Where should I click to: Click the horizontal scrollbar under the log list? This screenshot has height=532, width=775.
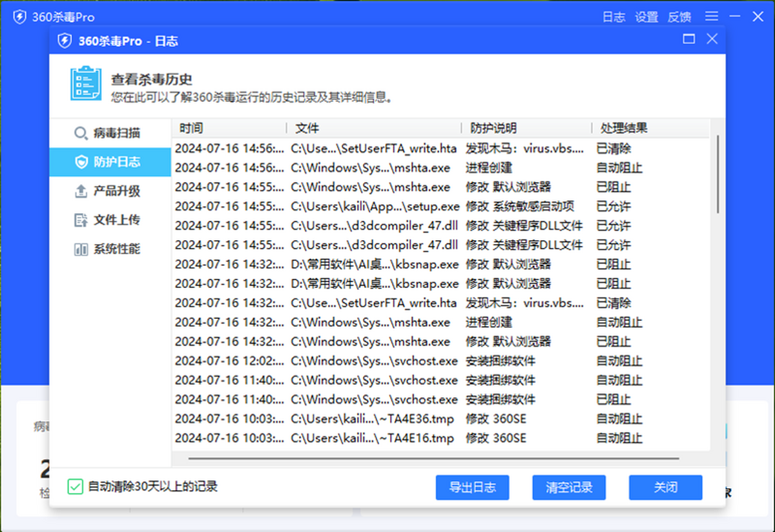coord(433,458)
